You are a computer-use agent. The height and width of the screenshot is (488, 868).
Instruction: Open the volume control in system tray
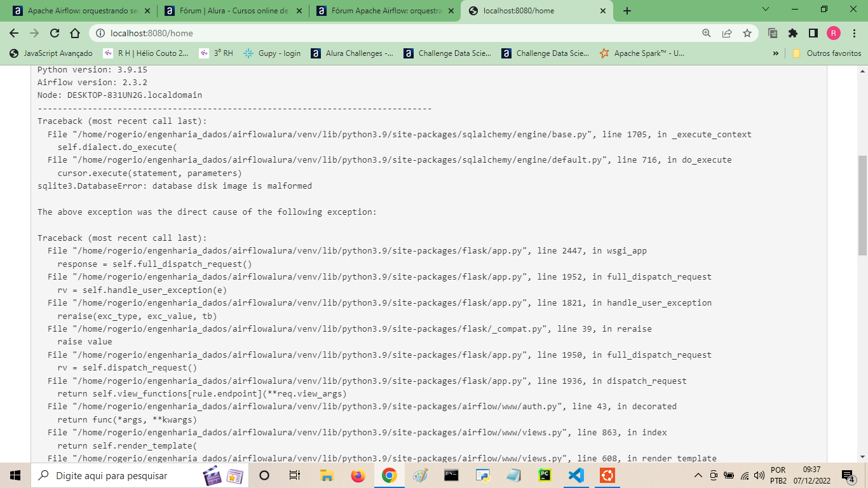[759, 475]
